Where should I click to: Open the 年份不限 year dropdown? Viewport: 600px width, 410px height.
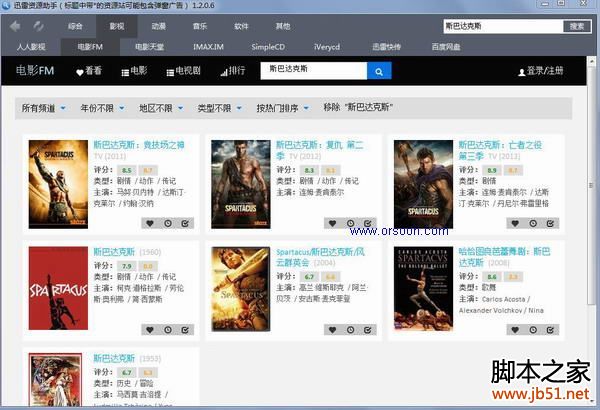click(x=102, y=108)
